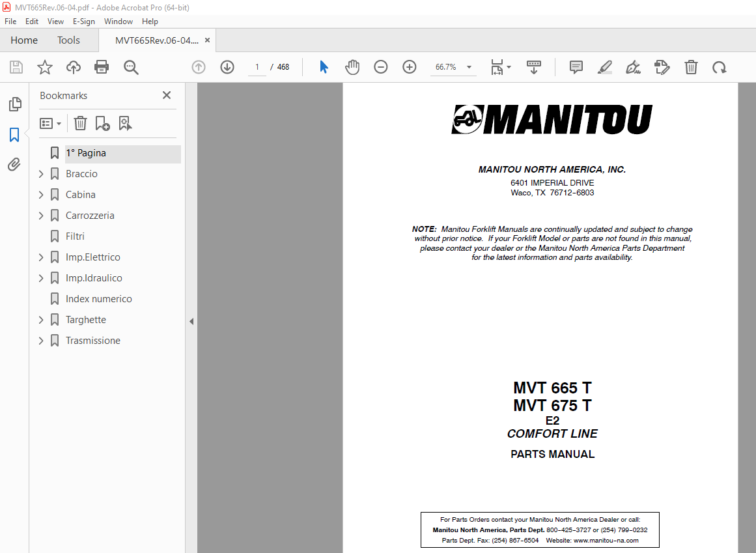Switch to the Home tab
756x553 pixels.
click(24, 40)
